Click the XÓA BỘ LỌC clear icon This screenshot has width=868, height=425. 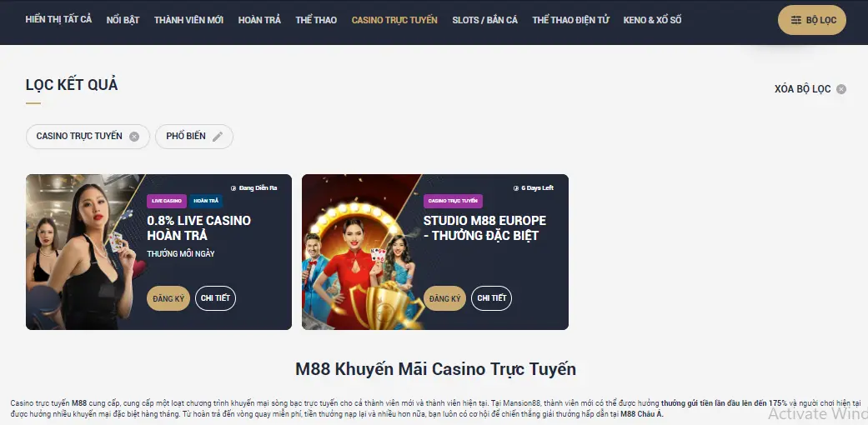click(x=840, y=89)
